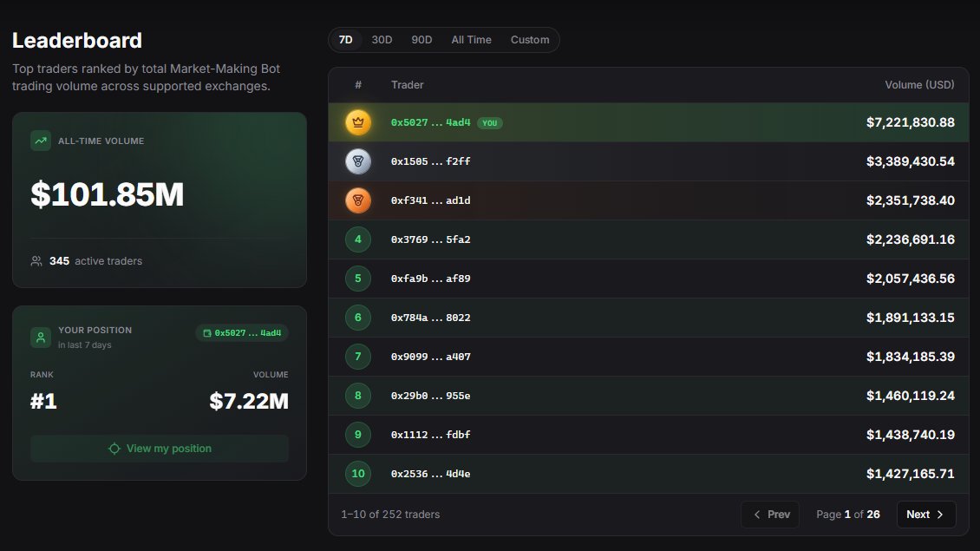Click the volume $2,057,436.56
This screenshot has width=980, height=551.
pos(910,279)
